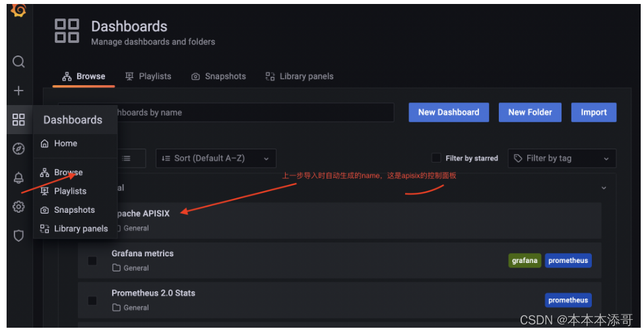Click the plus create icon

(x=18, y=91)
